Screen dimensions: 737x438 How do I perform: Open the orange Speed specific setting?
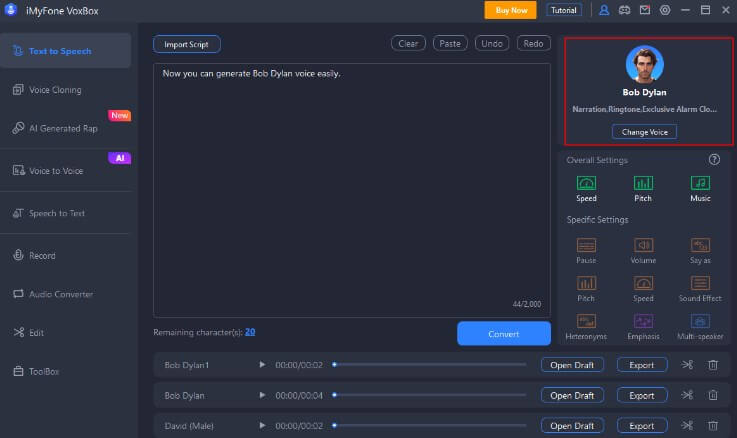(x=643, y=289)
